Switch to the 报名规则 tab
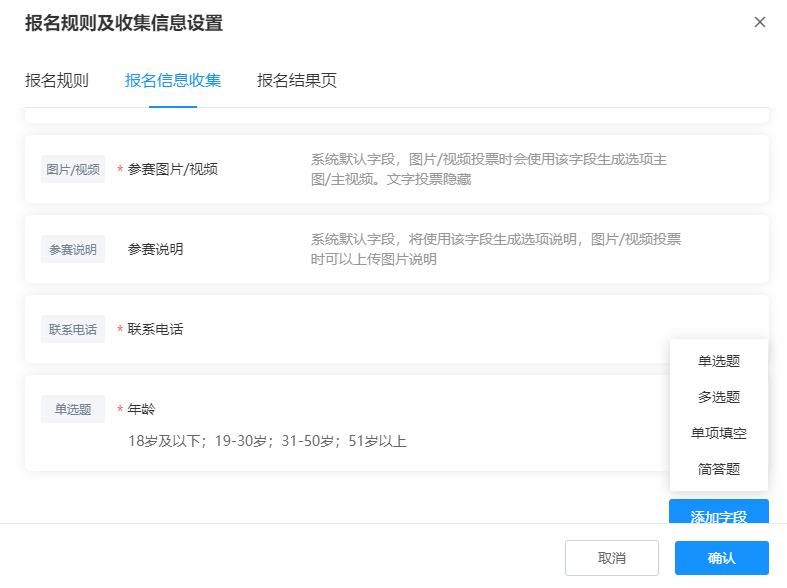The image size is (787, 588). point(57,80)
